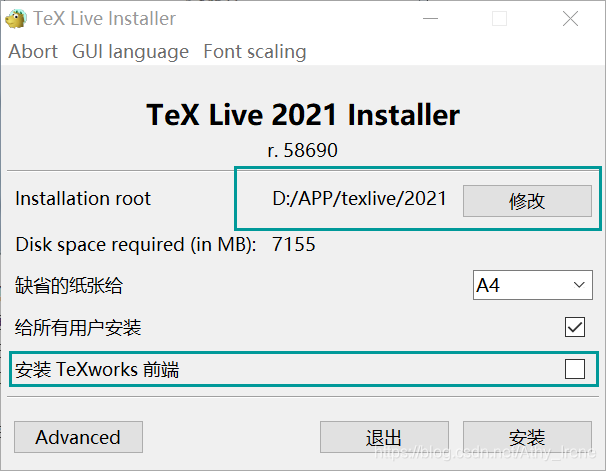Click the TeX Live mascot icon in title bar
The width and height of the screenshot is (606, 471).
coord(16,19)
